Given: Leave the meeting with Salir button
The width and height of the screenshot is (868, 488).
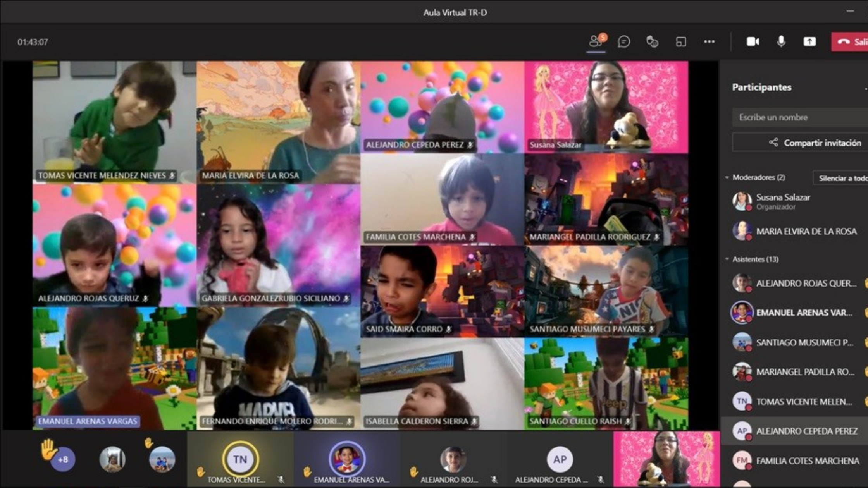Looking at the screenshot, I should pyautogui.click(x=849, y=42).
